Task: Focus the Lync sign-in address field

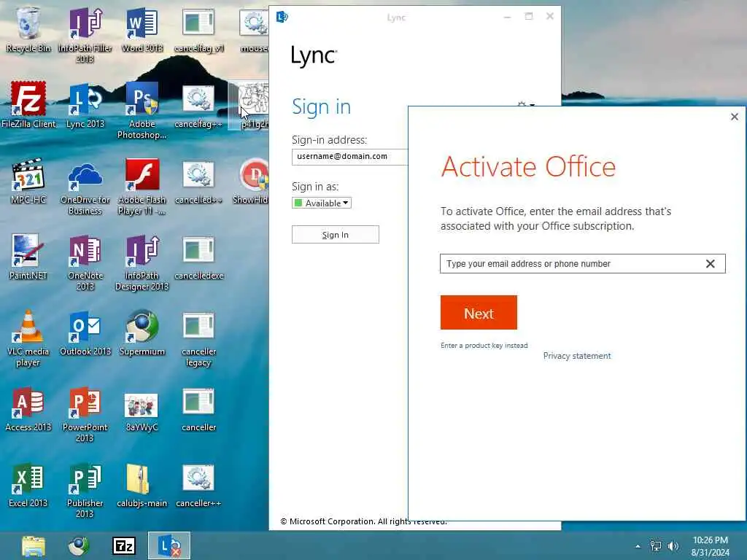Action: [350, 157]
